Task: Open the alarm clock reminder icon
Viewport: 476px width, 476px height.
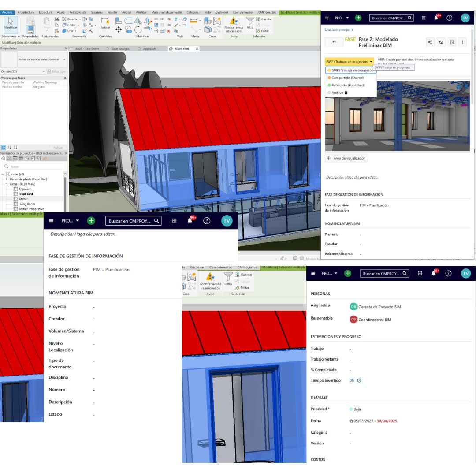Action: click(x=451, y=42)
